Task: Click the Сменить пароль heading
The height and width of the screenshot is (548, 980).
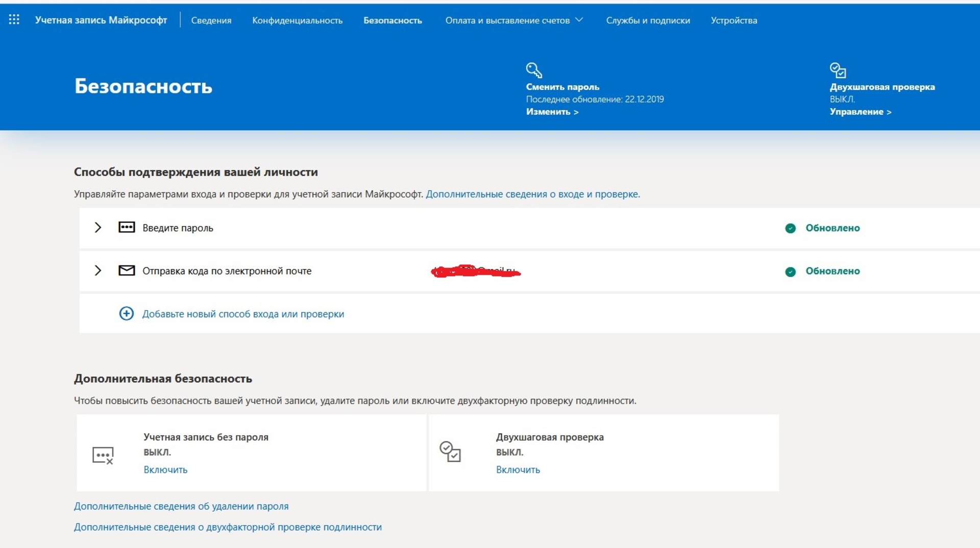Action: (x=562, y=87)
